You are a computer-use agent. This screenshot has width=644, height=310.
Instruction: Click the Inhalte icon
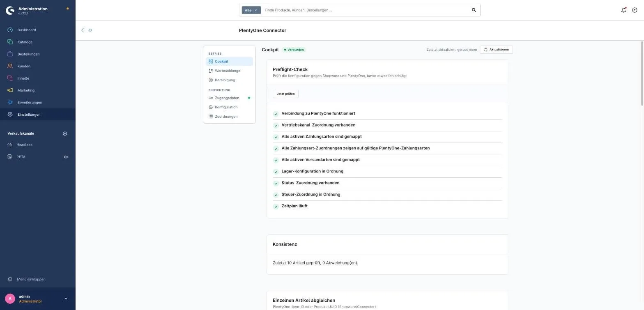pos(10,78)
